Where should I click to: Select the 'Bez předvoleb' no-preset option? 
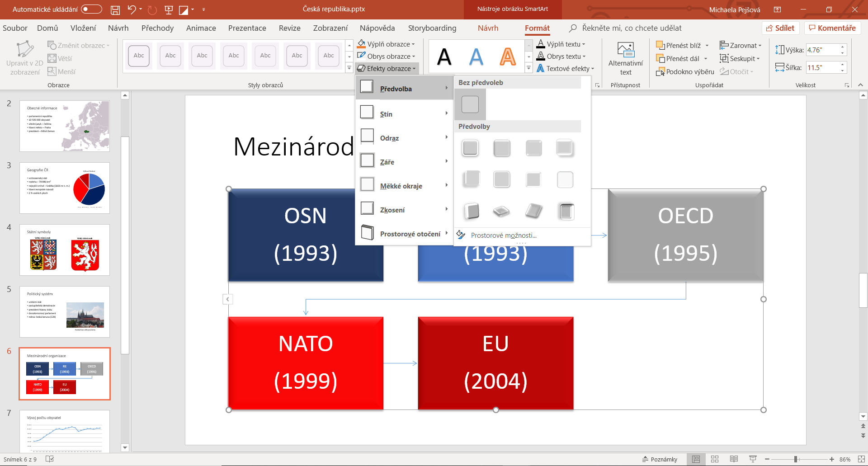(470, 104)
